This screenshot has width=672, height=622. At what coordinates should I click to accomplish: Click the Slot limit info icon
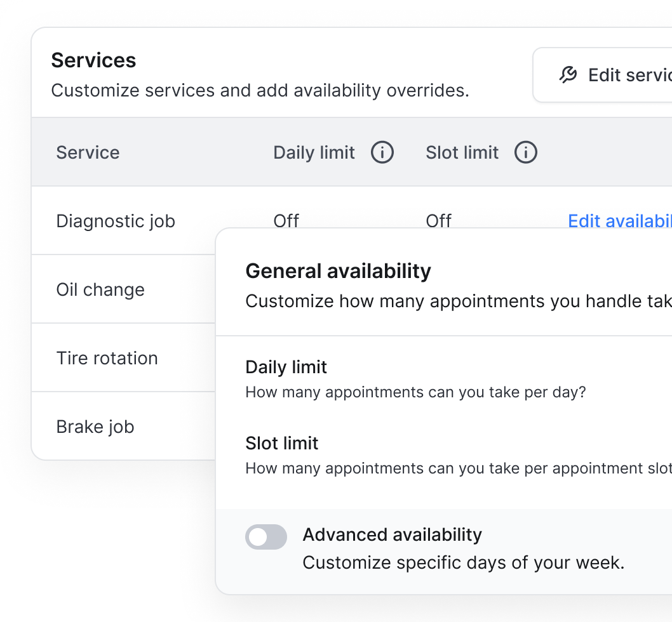tap(525, 152)
